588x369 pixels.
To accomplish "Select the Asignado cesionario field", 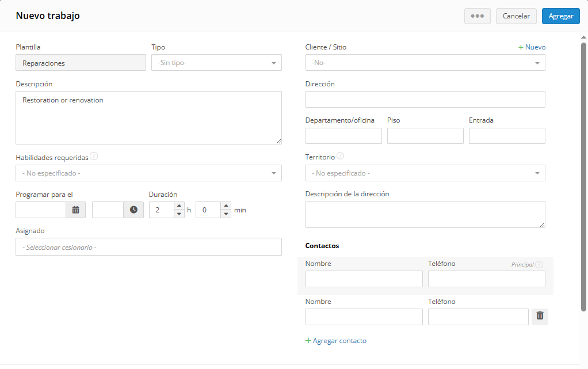I will click(x=148, y=246).
